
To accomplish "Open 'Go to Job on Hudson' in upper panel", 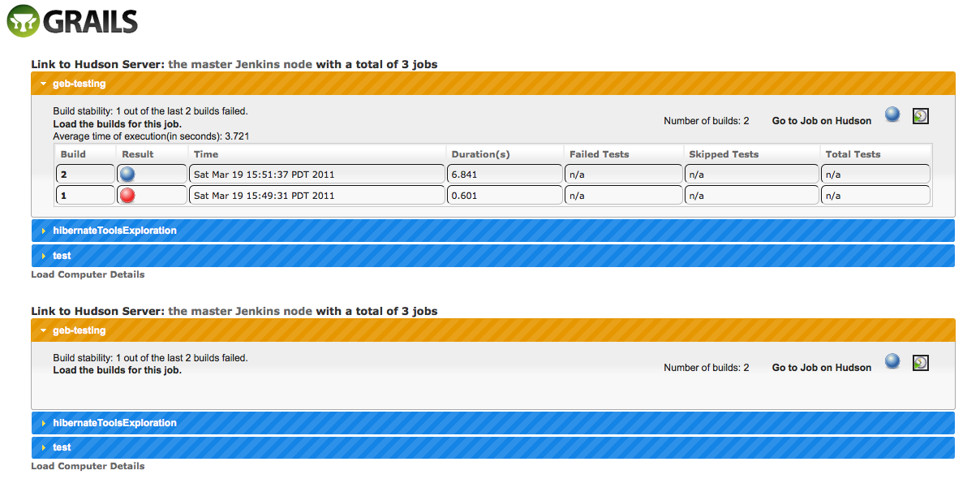I will tap(822, 121).
